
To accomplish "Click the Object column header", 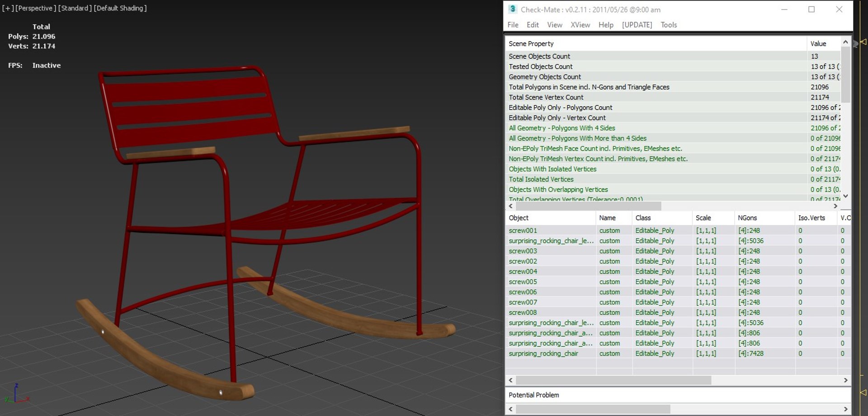I will (x=550, y=218).
